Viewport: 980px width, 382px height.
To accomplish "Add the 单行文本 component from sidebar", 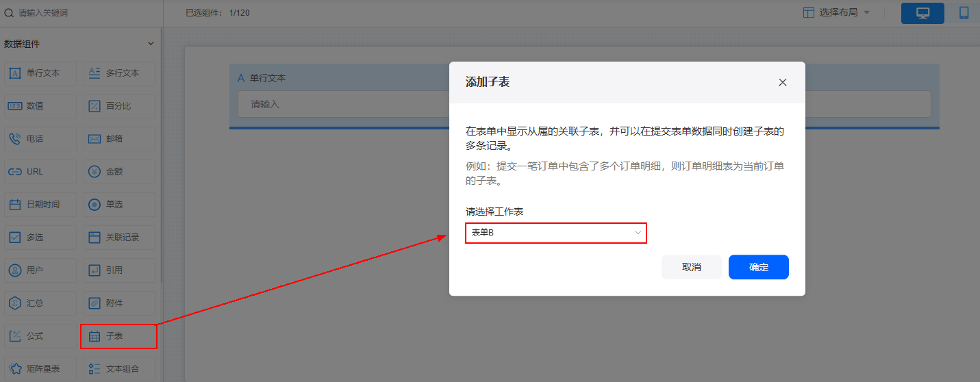I will tap(41, 73).
